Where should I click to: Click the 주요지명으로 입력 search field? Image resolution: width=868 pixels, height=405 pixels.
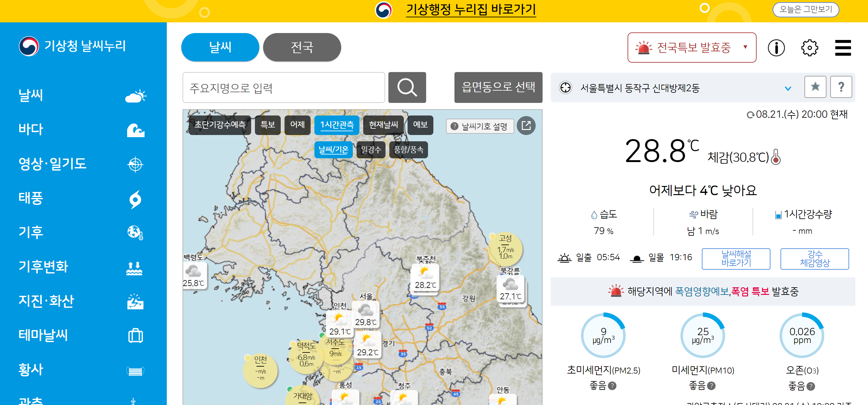283,87
